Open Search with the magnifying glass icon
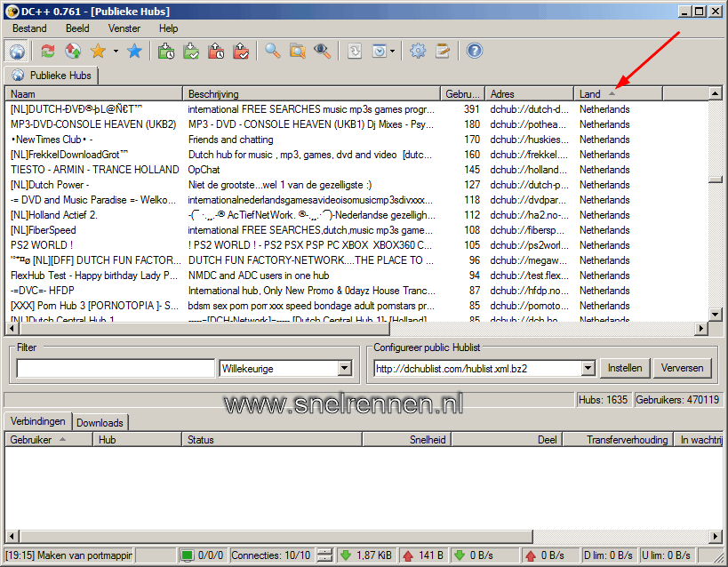The width and height of the screenshot is (728, 567). (273, 51)
